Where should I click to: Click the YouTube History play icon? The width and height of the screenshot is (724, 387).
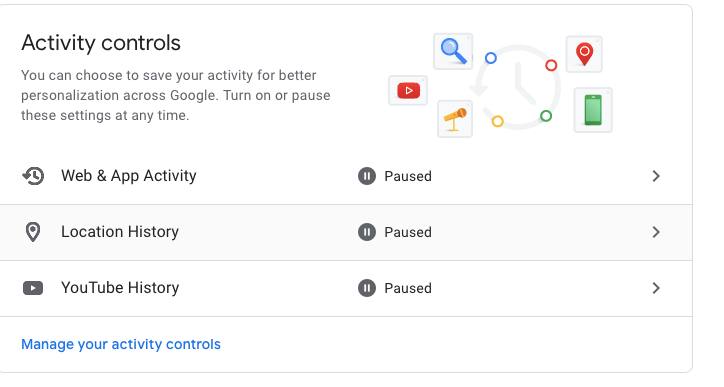[x=33, y=288]
